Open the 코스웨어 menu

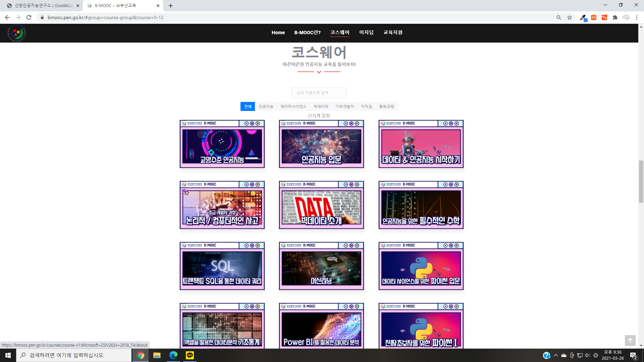pyautogui.click(x=340, y=33)
